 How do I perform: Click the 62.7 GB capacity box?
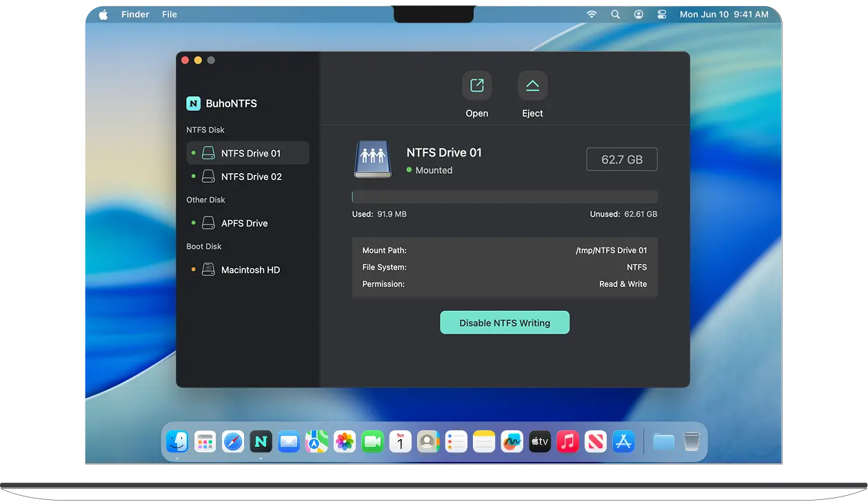[x=621, y=159]
